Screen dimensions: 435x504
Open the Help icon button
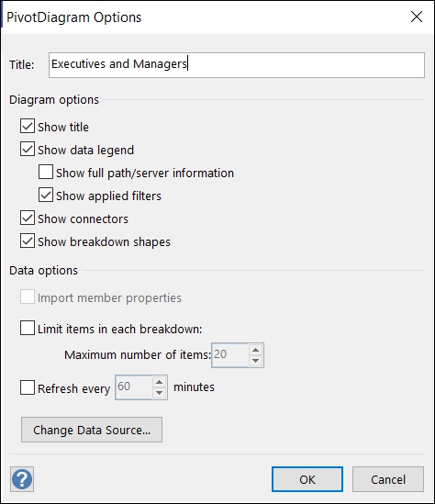(x=22, y=479)
